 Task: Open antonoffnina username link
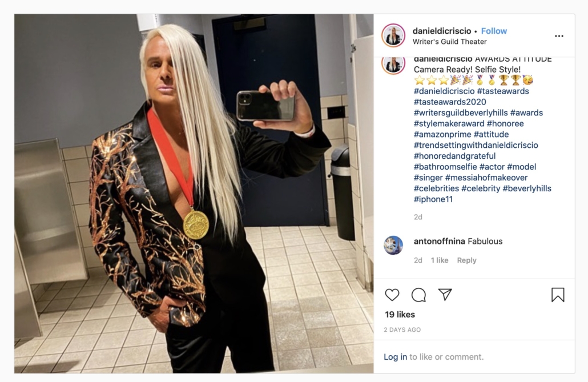click(x=439, y=242)
